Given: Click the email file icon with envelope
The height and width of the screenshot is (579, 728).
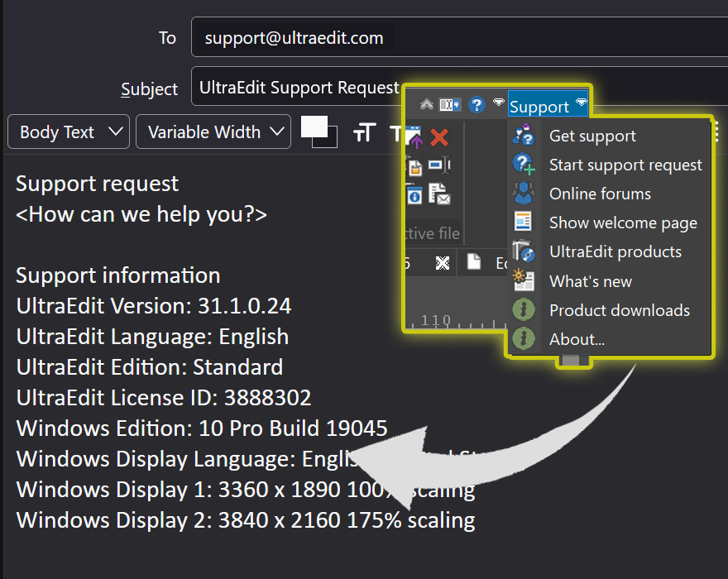Looking at the screenshot, I should tap(439, 194).
